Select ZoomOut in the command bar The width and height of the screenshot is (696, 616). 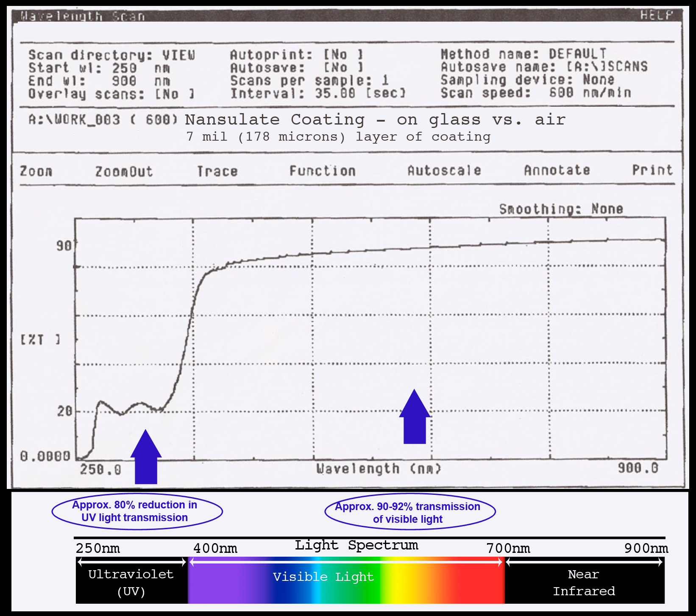click(x=124, y=171)
